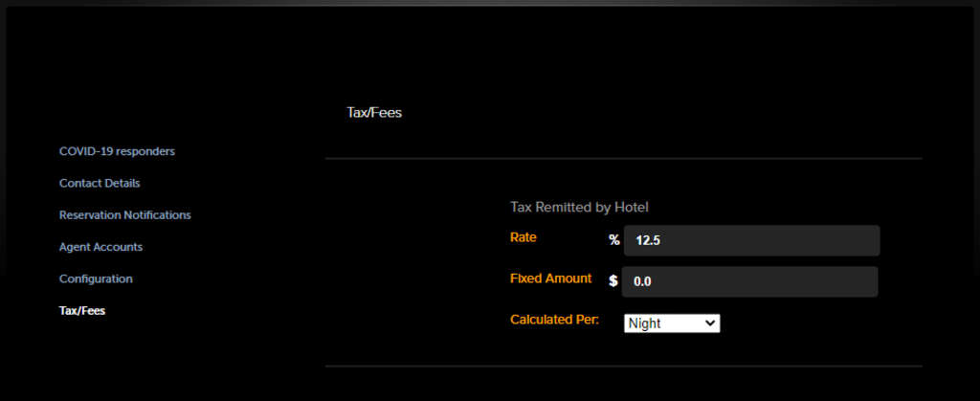Click the divider line below the Tax/Fees heading
Viewport: 980px width, 401px height.
coord(623,158)
